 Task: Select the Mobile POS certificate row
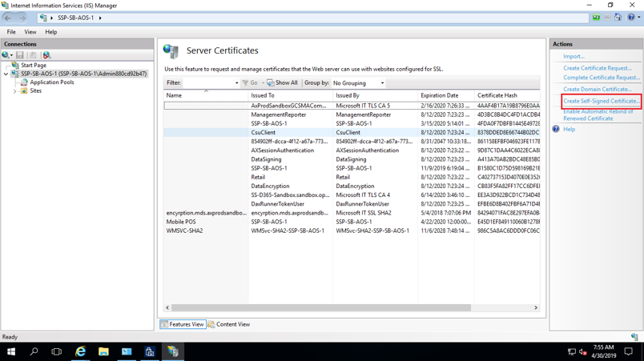point(352,222)
